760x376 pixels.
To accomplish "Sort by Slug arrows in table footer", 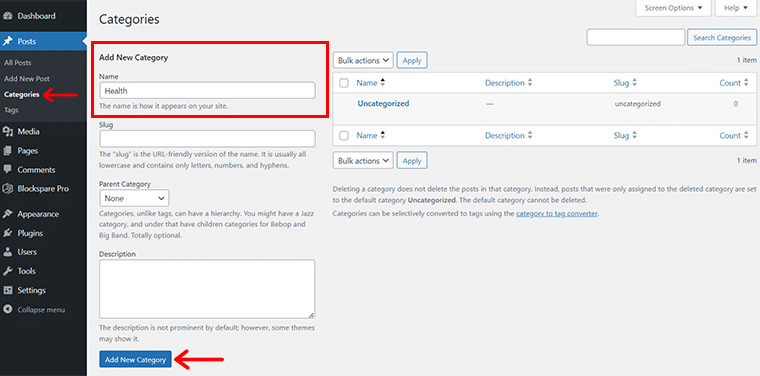I will 634,136.
